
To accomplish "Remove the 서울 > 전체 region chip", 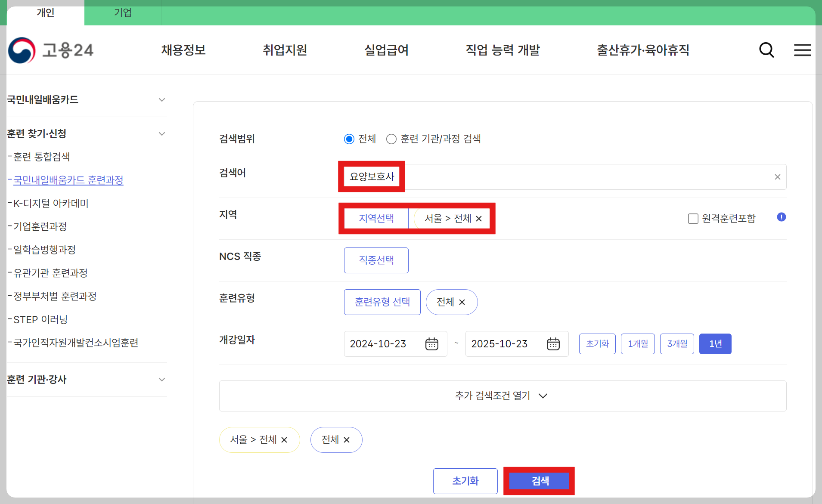I will click(479, 219).
